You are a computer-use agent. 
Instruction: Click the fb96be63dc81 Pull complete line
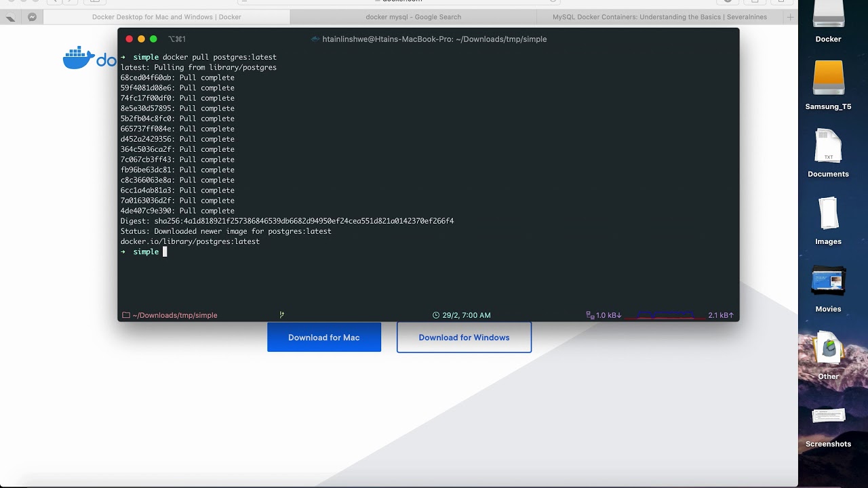[178, 169]
